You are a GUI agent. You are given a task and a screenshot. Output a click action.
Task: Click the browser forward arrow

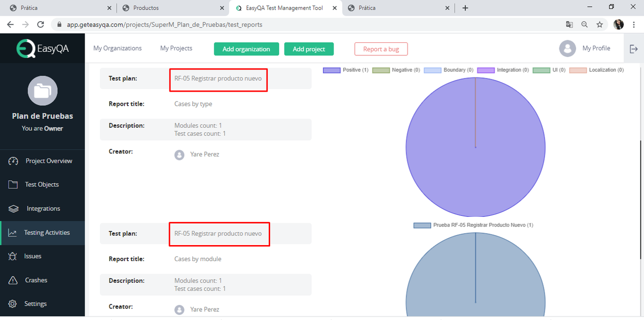26,24
